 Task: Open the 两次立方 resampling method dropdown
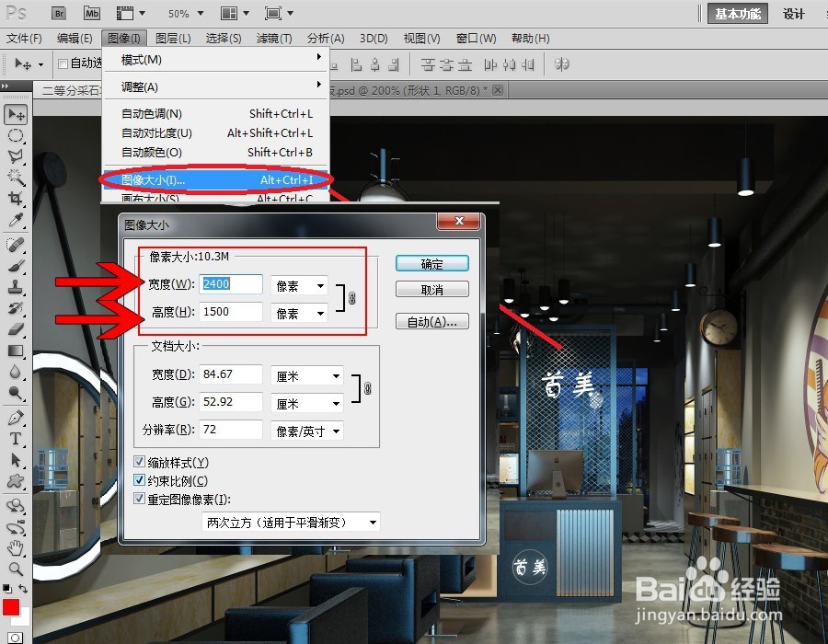tap(291, 522)
